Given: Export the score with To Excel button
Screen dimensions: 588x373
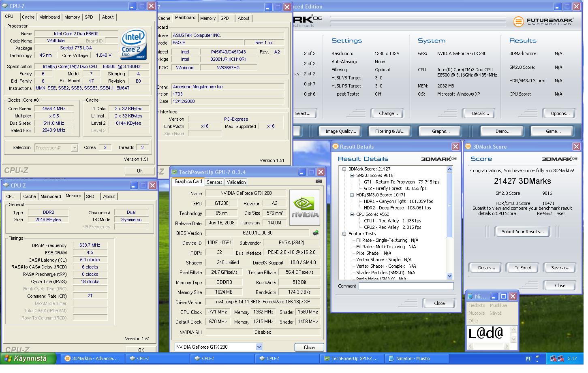Looking at the screenshot, I should (x=523, y=268).
